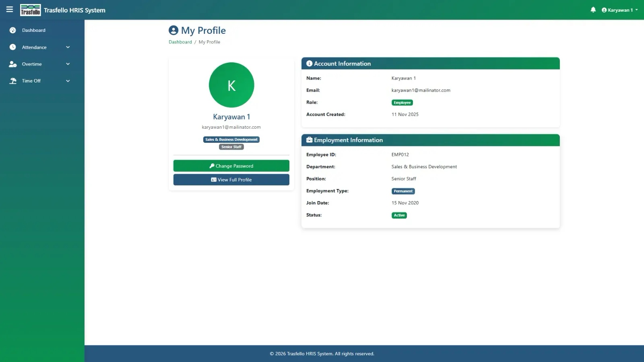This screenshot has height=362, width=644.
Task: Click the Sales & Business Development badge under avatar
Action: coord(231,140)
